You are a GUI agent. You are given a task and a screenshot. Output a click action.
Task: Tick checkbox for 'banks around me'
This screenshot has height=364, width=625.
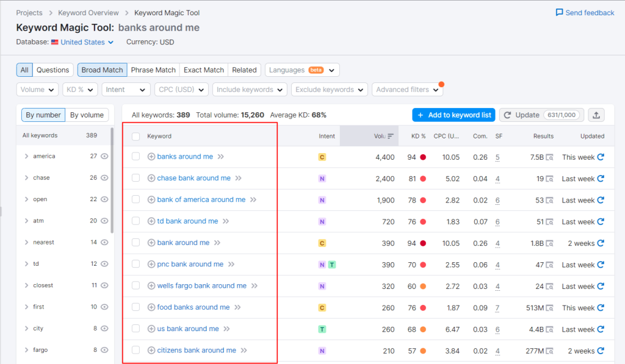click(136, 157)
